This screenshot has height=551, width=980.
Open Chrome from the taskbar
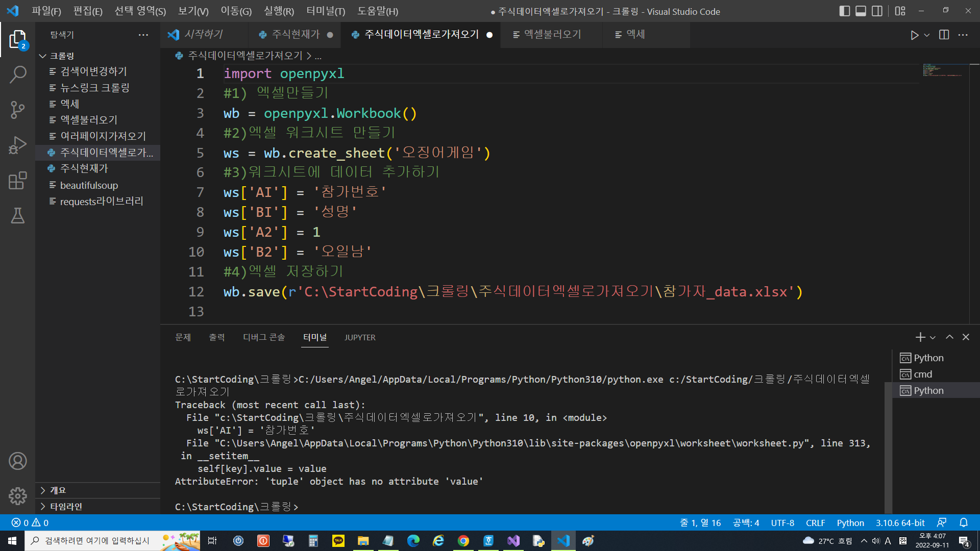tap(463, 541)
